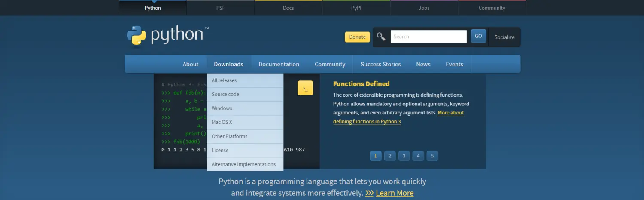Screen dimensions: 644x200
Task: Click the '>>> fib(1000)' code line
Action: coord(181,142)
